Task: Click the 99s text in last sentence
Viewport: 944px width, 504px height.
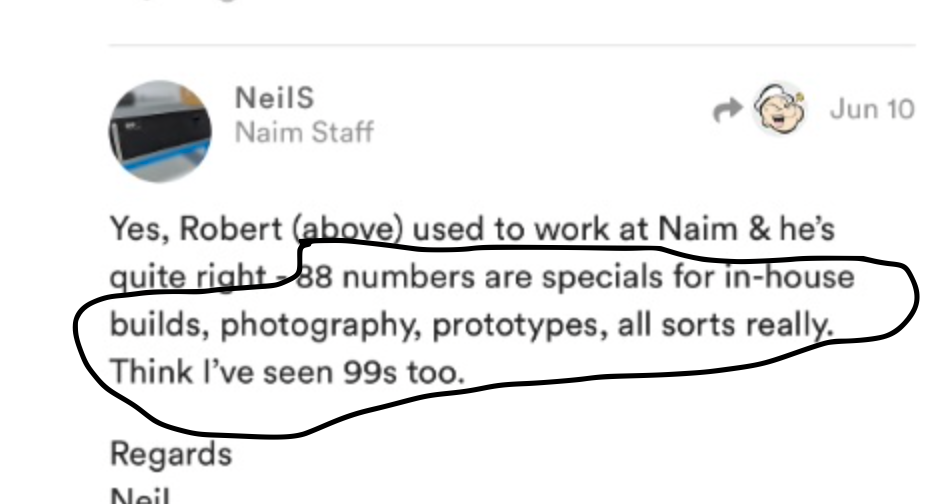Action: (370, 372)
